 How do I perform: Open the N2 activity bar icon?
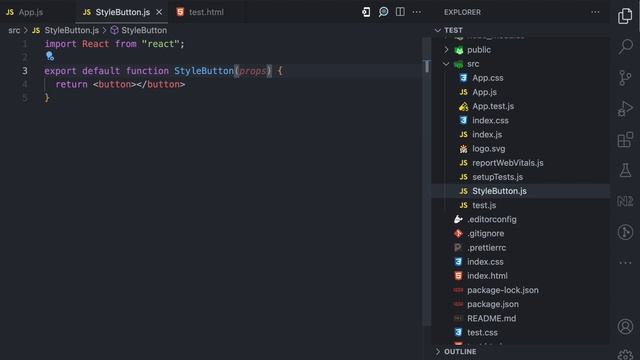tap(625, 201)
